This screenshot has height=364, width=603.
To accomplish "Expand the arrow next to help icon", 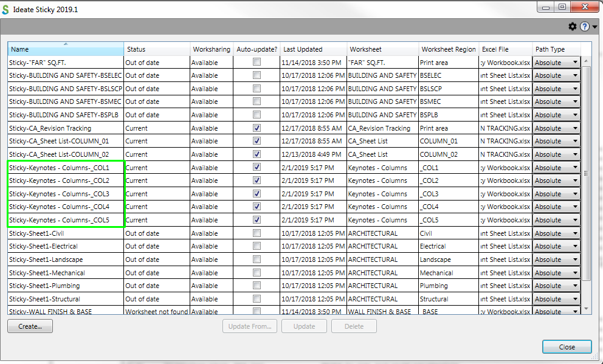I will point(594,27).
